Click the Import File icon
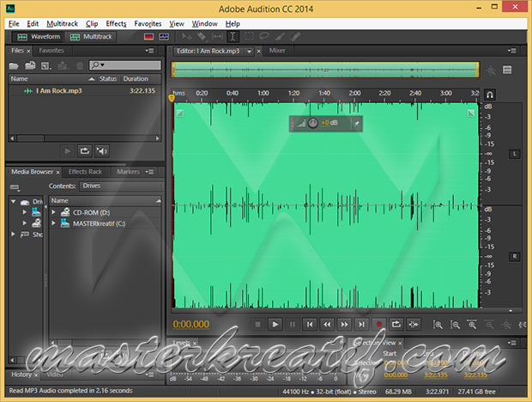This screenshot has height=402, width=532. pyautogui.click(x=30, y=65)
